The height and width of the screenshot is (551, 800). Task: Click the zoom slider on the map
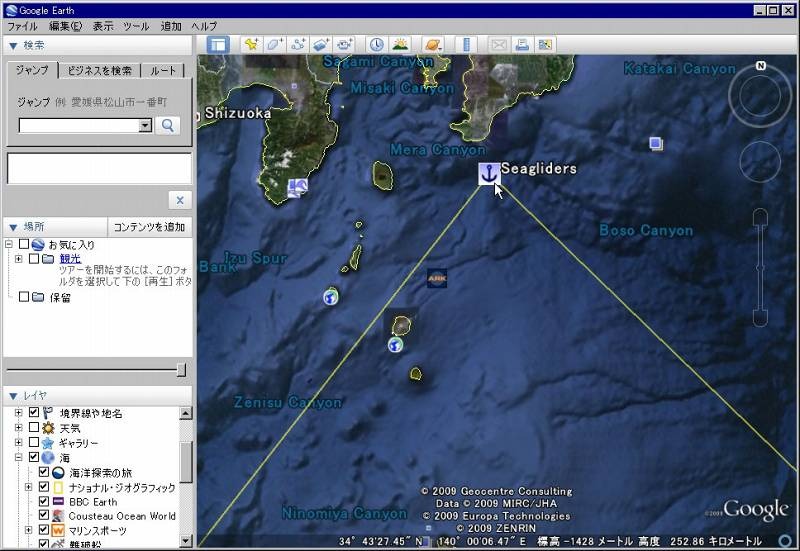coord(760,267)
